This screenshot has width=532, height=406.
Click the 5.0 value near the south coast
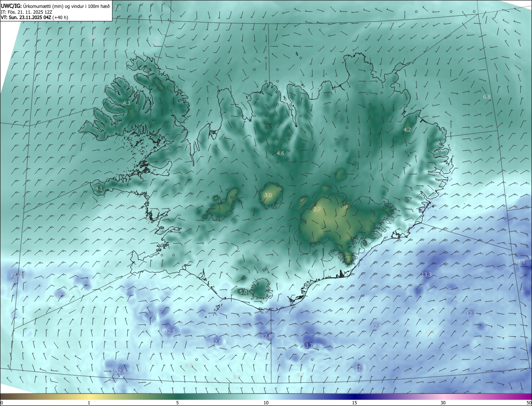click(244, 292)
